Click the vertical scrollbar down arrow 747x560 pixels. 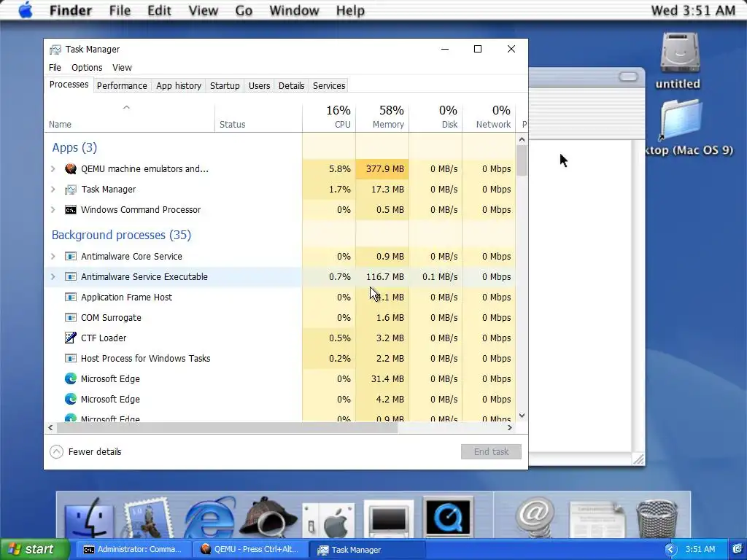[x=522, y=415]
